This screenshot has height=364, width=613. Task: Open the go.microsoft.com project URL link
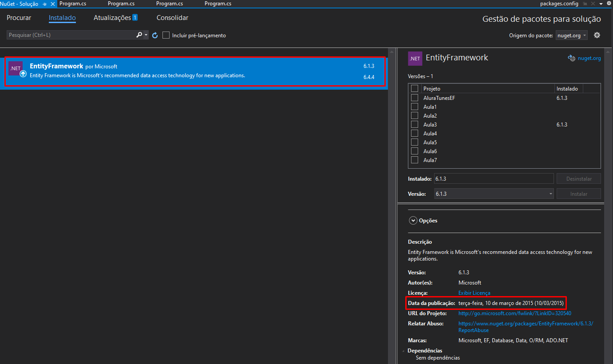(x=515, y=313)
